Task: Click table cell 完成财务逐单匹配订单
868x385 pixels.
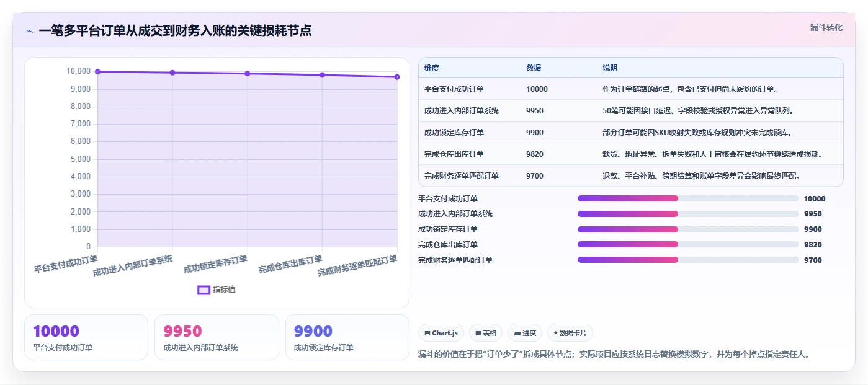Action: click(462, 175)
